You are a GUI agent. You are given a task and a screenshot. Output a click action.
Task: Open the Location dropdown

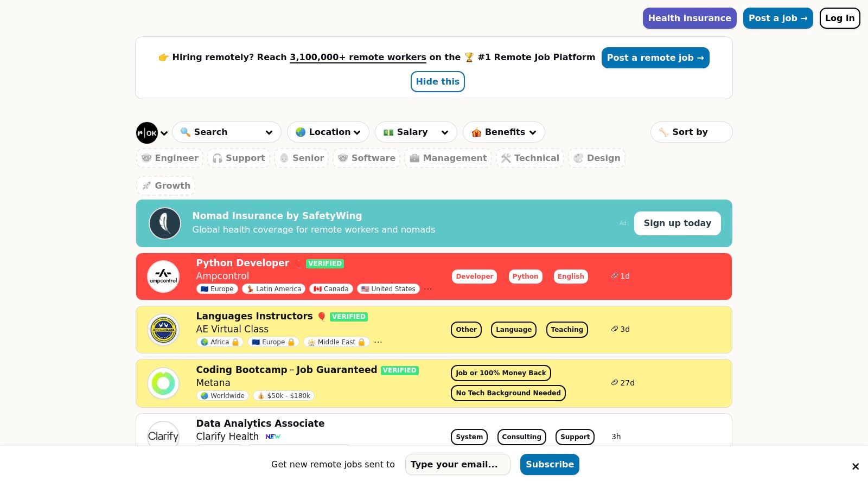328,132
